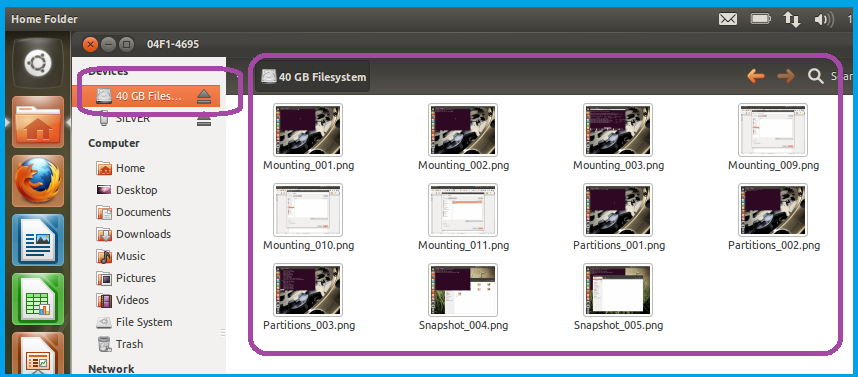Open the battery indicator menu
The height and width of the screenshot is (377, 858).
pos(761,19)
